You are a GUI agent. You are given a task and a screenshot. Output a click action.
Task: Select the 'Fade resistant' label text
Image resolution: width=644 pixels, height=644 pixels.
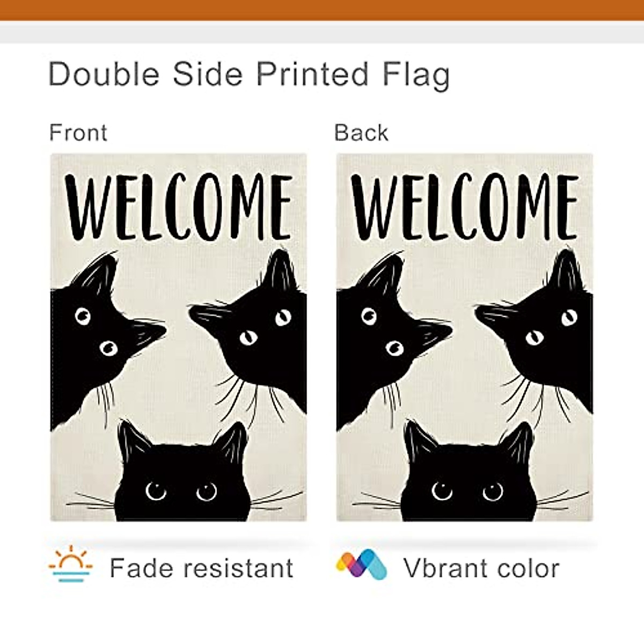click(x=201, y=568)
